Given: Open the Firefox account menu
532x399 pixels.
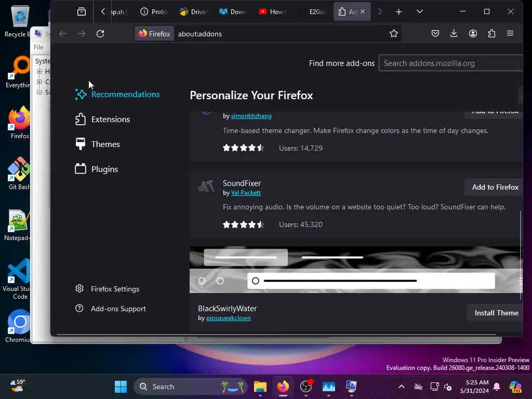Looking at the screenshot, I should point(473,33).
